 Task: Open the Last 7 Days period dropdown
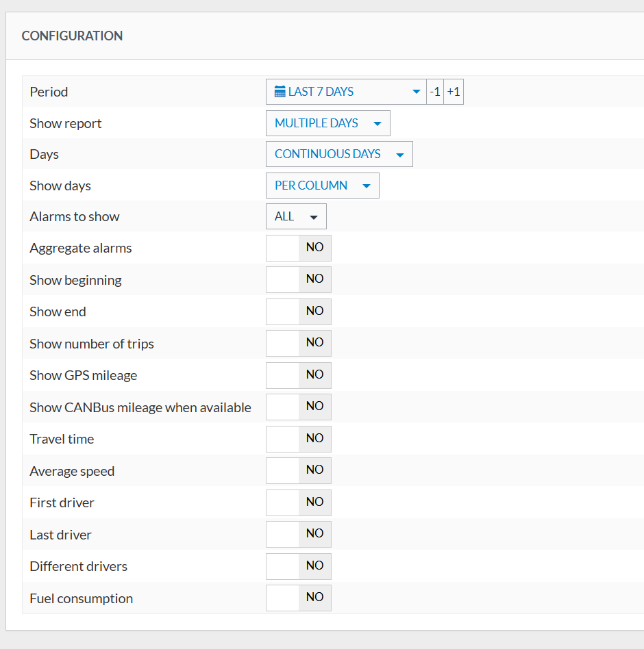(x=346, y=92)
